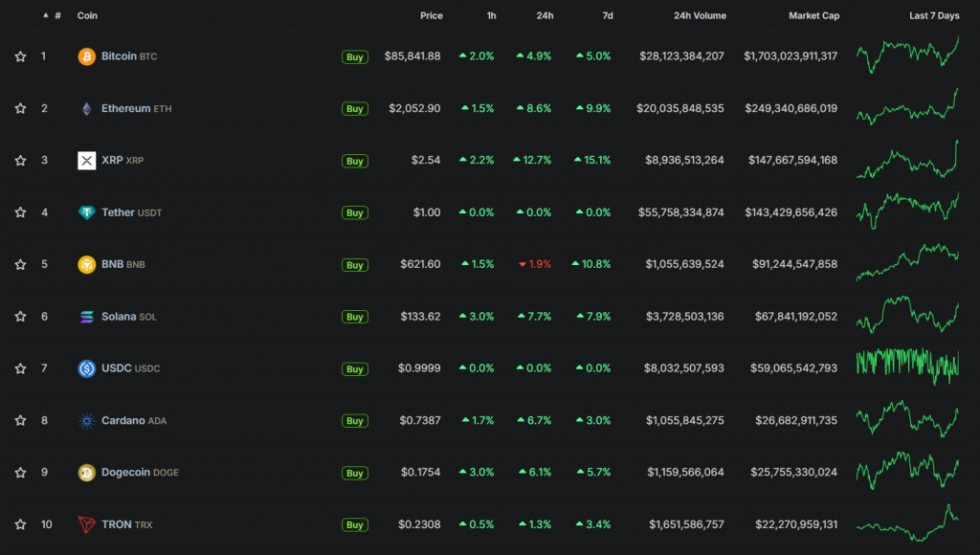Star the TRON row
This screenshot has height=555, width=980.
21,524
